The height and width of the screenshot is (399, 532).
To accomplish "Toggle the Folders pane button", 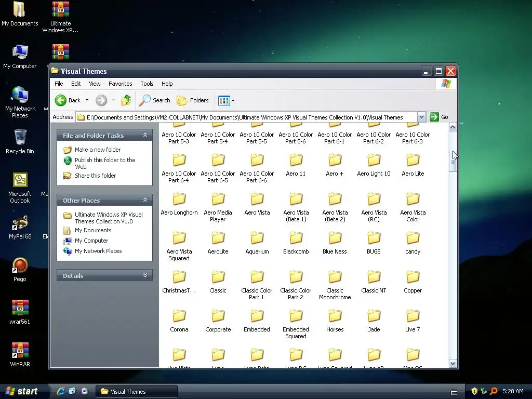I will click(192, 100).
